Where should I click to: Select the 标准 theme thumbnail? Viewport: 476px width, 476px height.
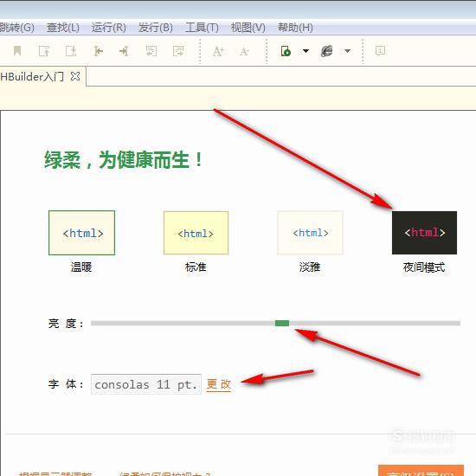(x=196, y=233)
